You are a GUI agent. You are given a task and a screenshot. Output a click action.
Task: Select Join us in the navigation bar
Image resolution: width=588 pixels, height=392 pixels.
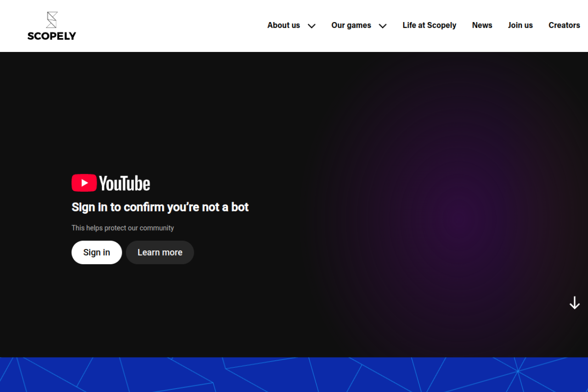(x=520, y=25)
